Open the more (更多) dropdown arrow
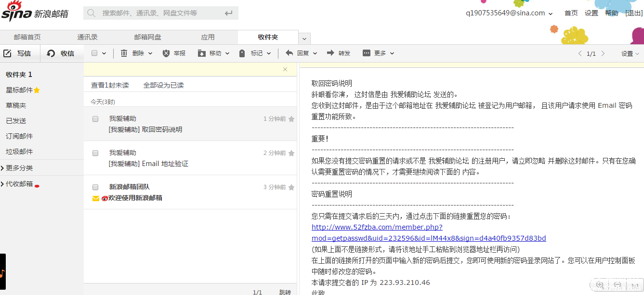This screenshot has width=644, height=295. 392,53
